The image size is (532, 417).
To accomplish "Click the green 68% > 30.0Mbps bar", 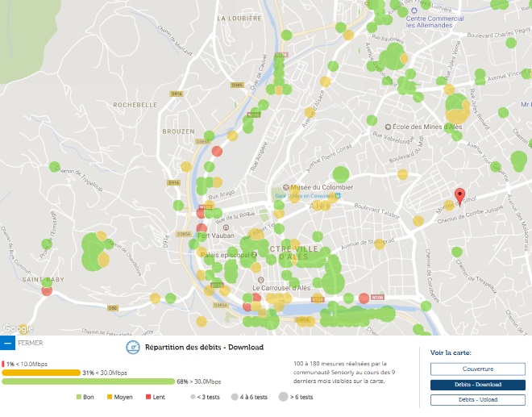I will 89,382.
